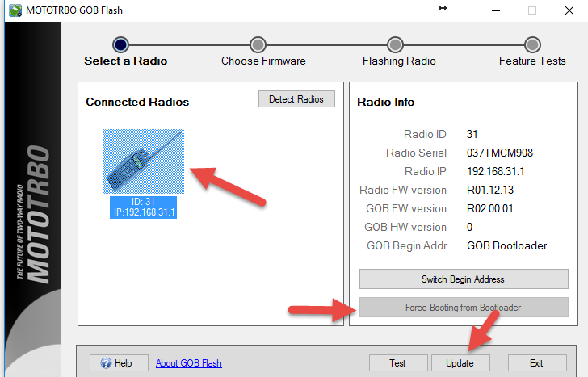Image resolution: width=588 pixels, height=377 pixels.
Task: Click the Radio IP value 192.168.31.1 in Radio Info
Action: (x=495, y=172)
